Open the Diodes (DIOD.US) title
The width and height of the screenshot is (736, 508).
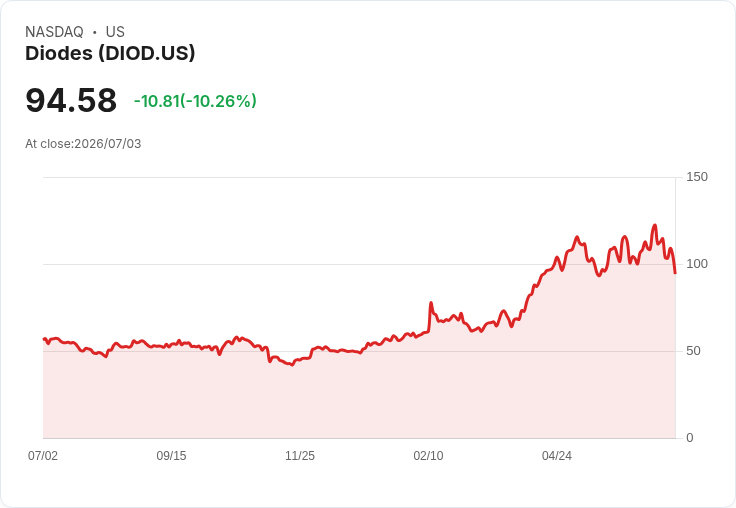pyautogui.click(x=110, y=54)
